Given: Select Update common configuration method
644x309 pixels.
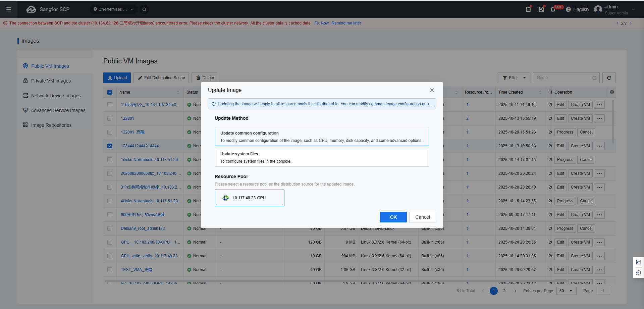Looking at the screenshot, I should click(322, 137).
